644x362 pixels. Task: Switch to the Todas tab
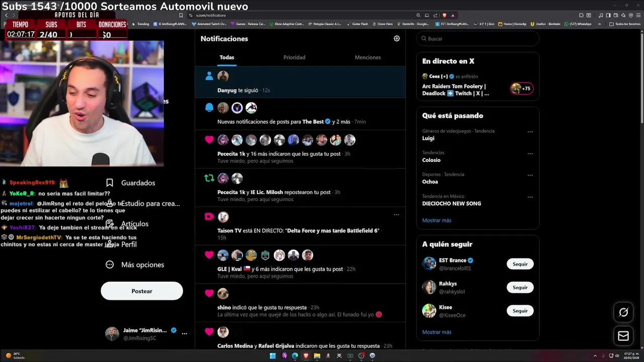226,57
